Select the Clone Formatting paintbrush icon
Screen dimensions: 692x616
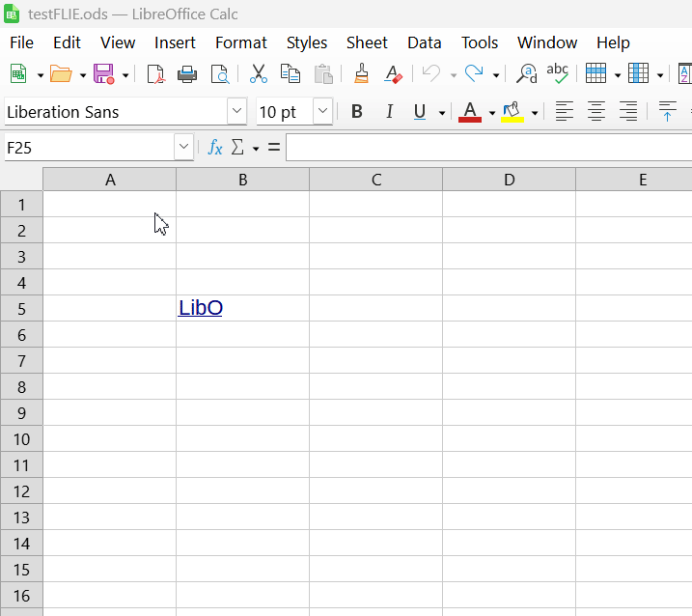click(362, 74)
